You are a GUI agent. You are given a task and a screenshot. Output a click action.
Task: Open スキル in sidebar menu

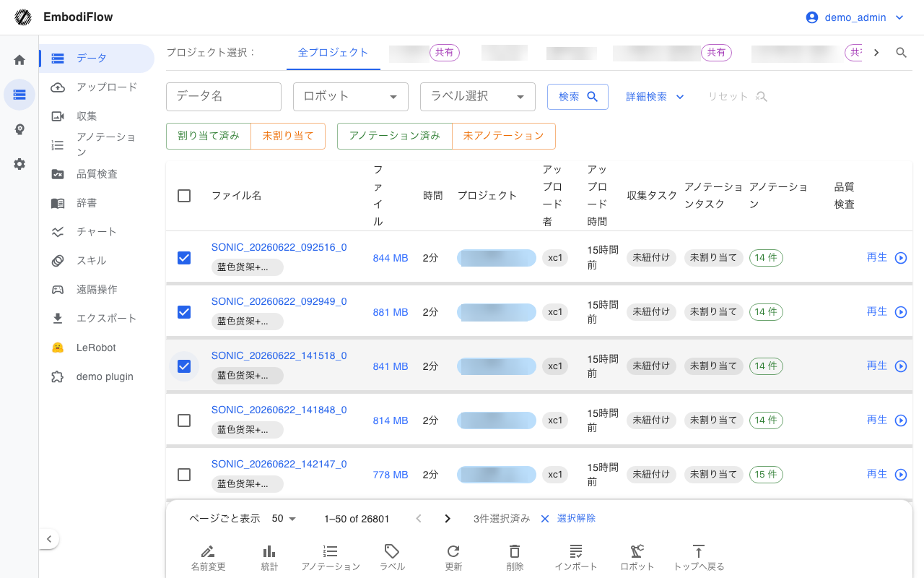click(x=97, y=261)
